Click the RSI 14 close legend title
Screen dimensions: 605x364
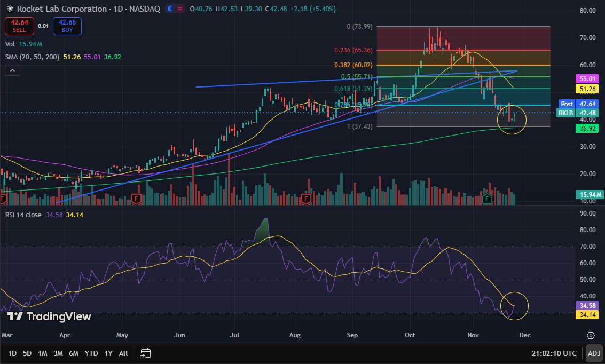23,215
